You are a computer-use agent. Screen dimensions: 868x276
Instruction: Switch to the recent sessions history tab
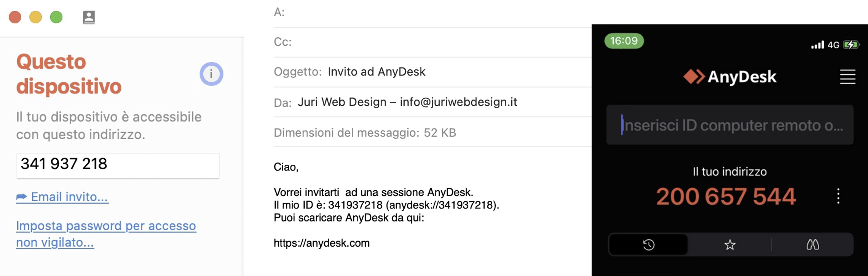pyautogui.click(x=648, y=244)
